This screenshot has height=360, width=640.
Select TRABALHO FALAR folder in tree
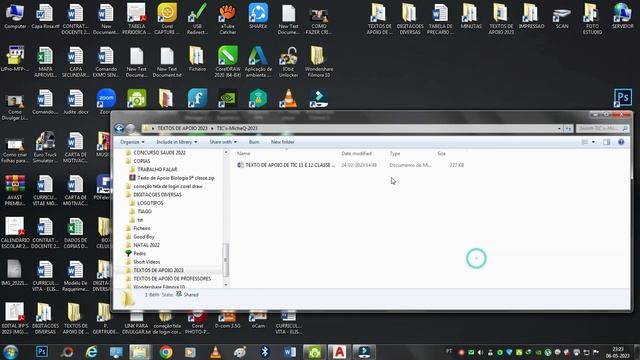click(157, 169)
